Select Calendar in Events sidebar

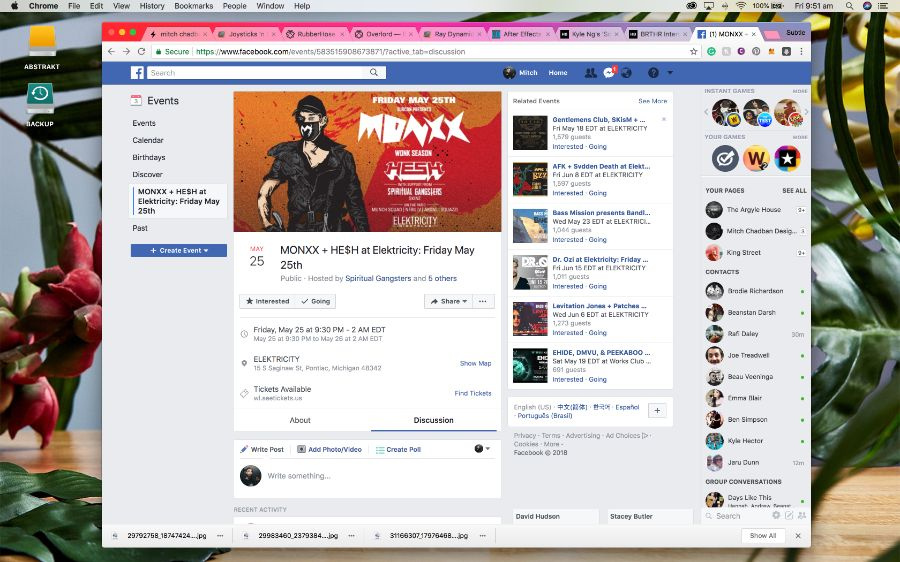click(x=148, y=140)
